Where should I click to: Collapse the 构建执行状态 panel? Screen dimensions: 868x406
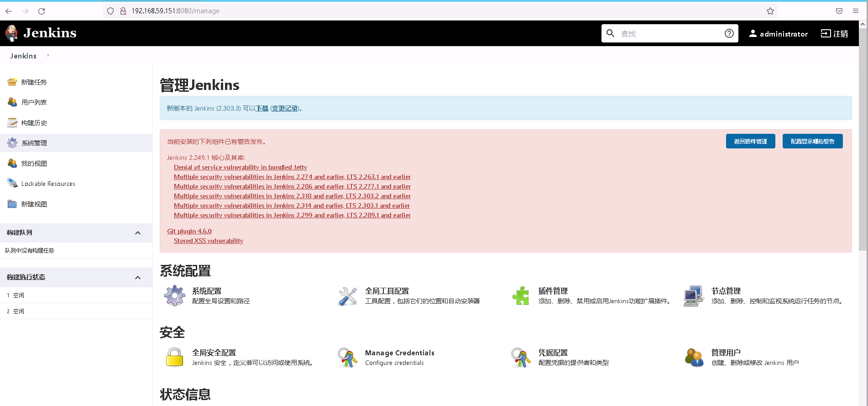click(x=138, y=278)
